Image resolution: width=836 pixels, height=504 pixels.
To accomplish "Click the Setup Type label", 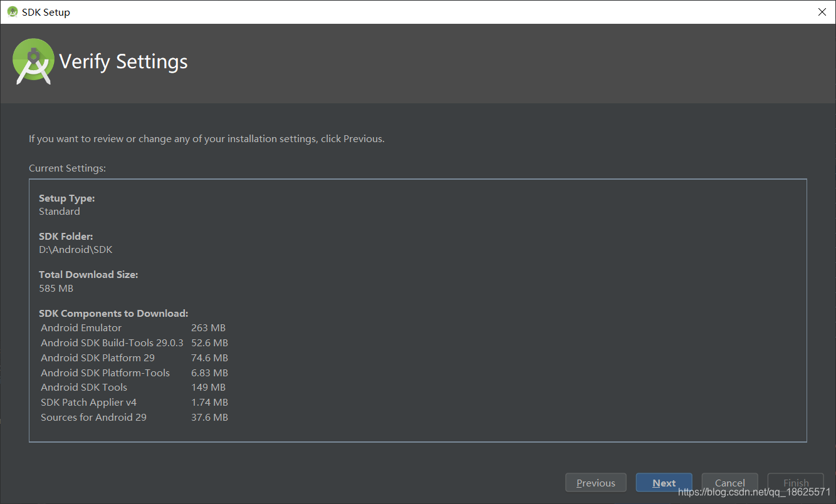I will click(67, 198).
